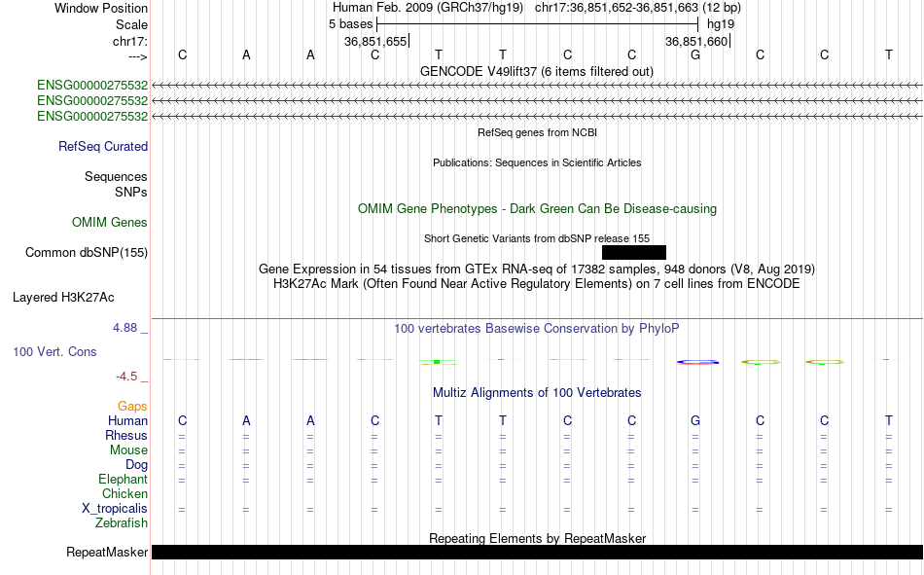Click the black RepeatMasker element bar
924x575 pixels.
coord(537,552)
